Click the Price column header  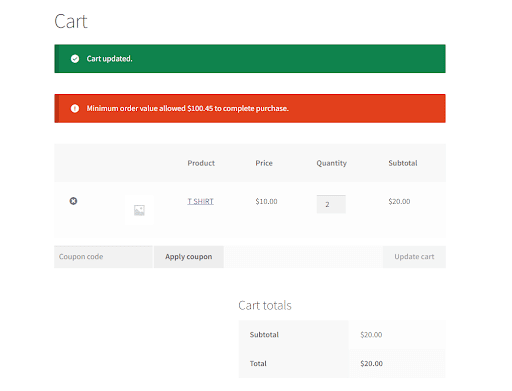(x=264, y=163)
